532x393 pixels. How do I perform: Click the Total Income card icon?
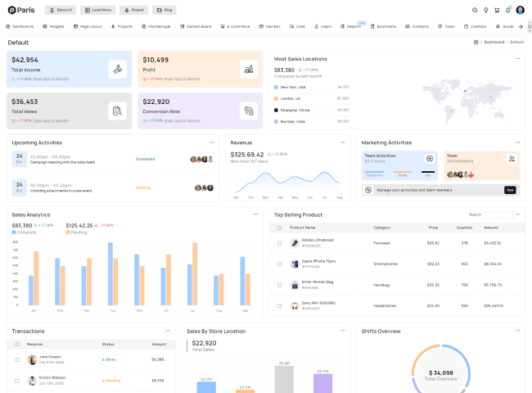[x=117, y=69]
